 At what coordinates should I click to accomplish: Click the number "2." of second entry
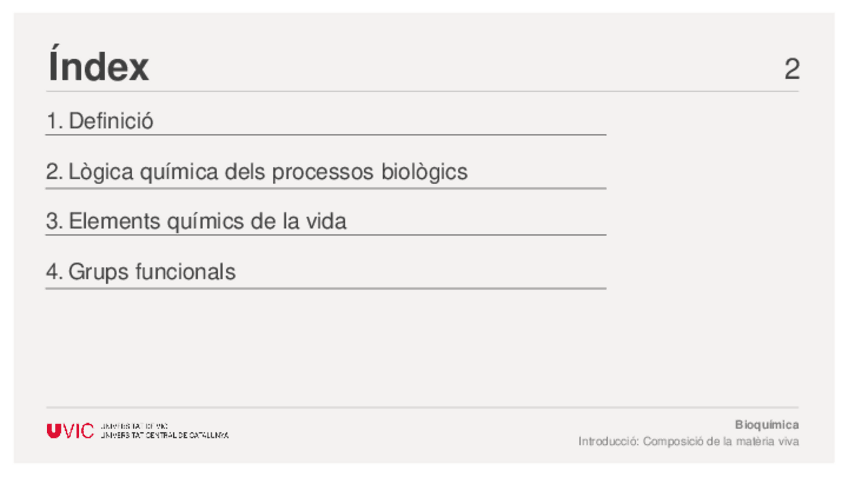tap(54, 172)
